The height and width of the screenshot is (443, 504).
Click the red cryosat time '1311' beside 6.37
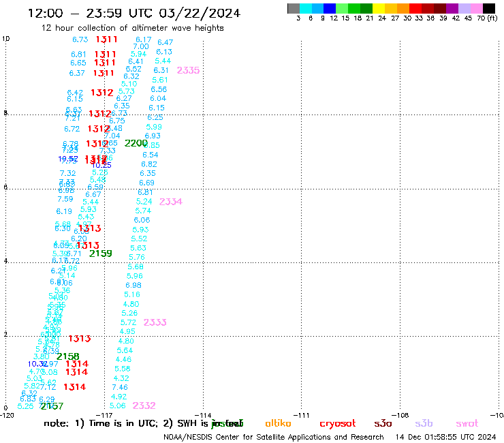(104, 73)
